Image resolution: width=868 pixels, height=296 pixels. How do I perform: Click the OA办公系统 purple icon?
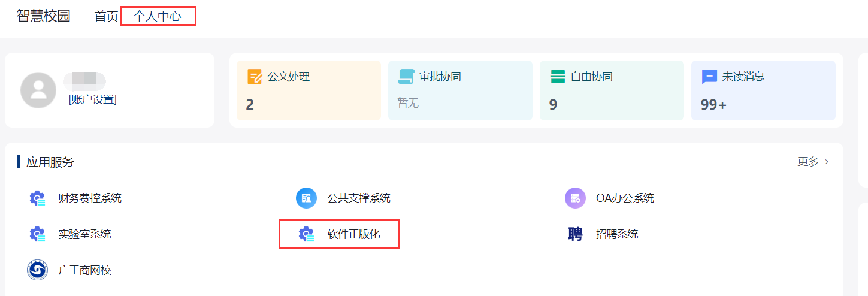pos(575,198)
